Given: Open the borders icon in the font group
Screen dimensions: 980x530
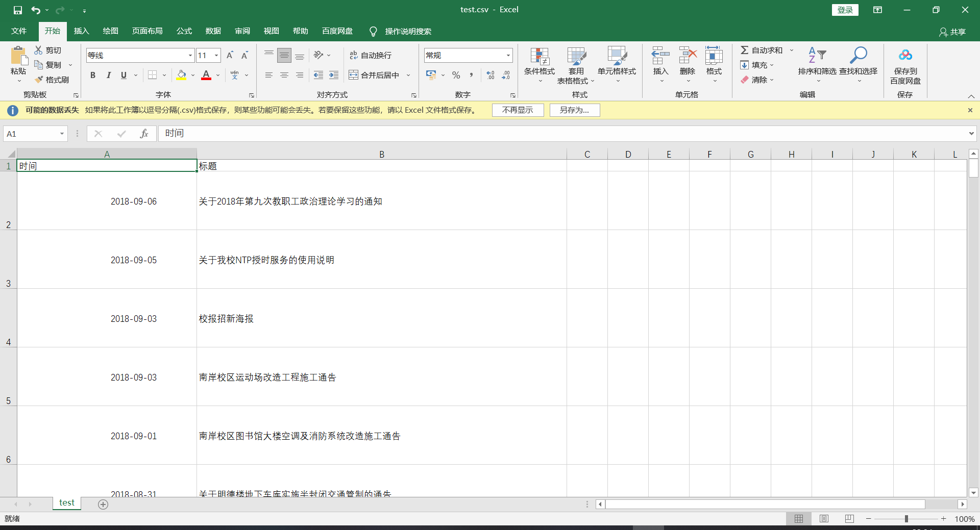Looking at the screenshot, I should (152, 75).
